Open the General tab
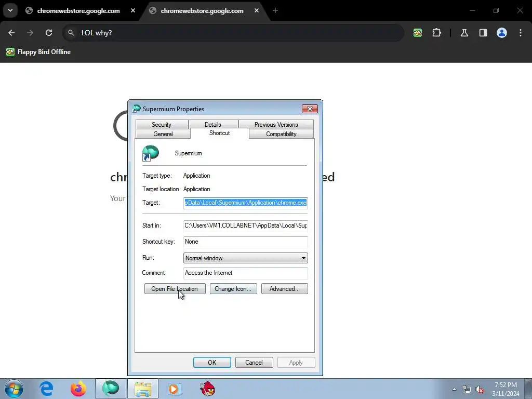This screenshot has height=399, width=532. [x=163, y=134]
